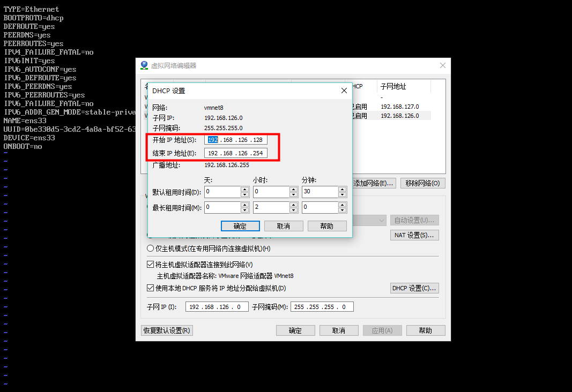Select the 192.168.126.0 network row

[392, 116]
